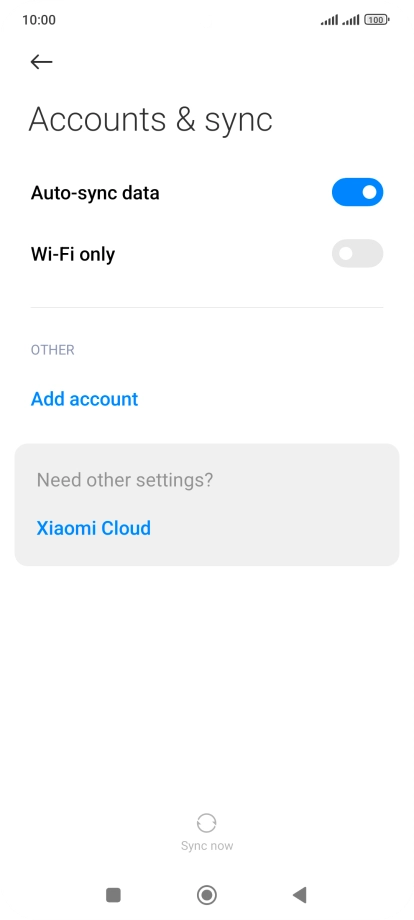Screen dimensions: 414x920
Task: Tap the Sync now text label
Action: 207,845
